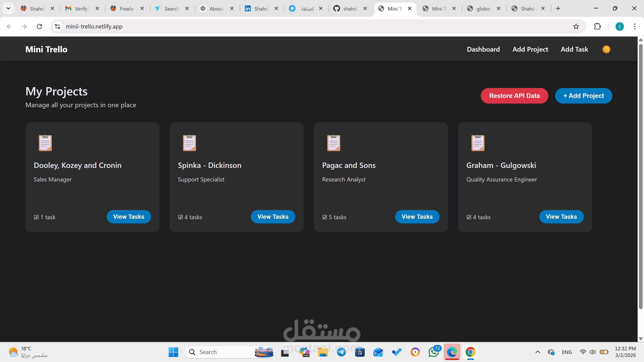
Task: Bookmark this page via the star icon
Action: (x=576, y=26)
